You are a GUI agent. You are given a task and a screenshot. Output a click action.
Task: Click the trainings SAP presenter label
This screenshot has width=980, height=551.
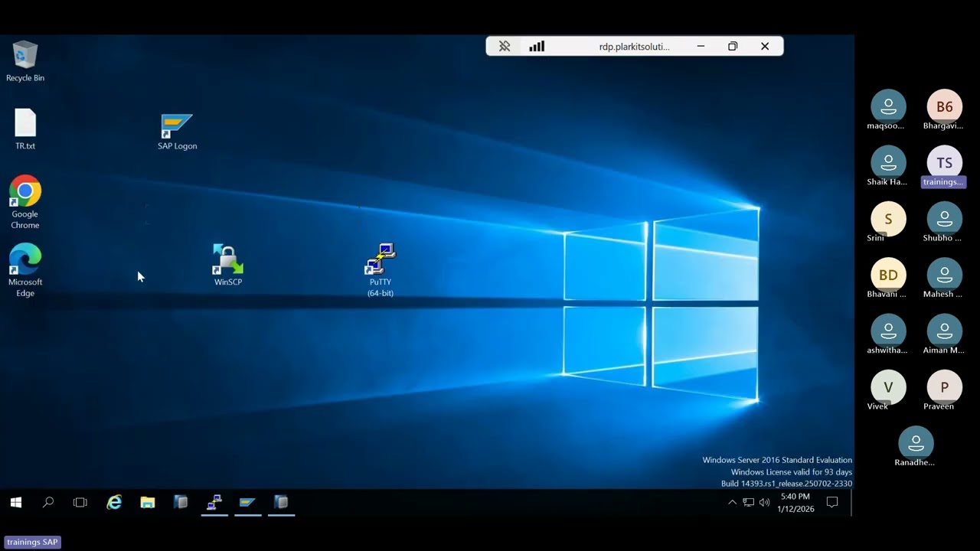(x=32, y=542)
